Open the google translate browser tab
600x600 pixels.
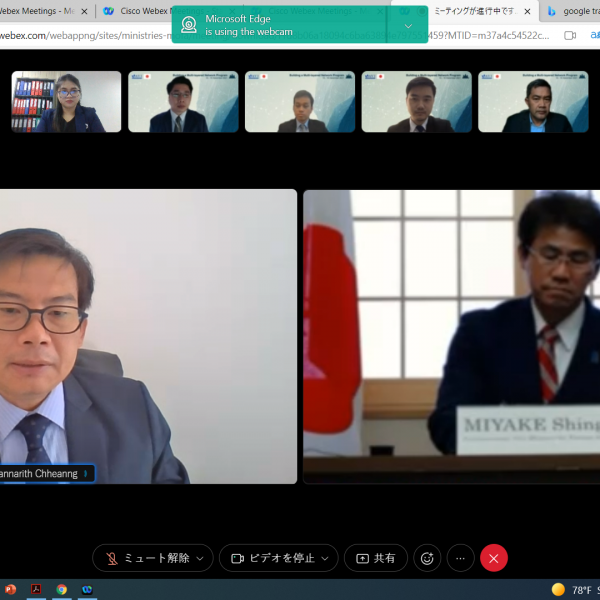point(575,11)
